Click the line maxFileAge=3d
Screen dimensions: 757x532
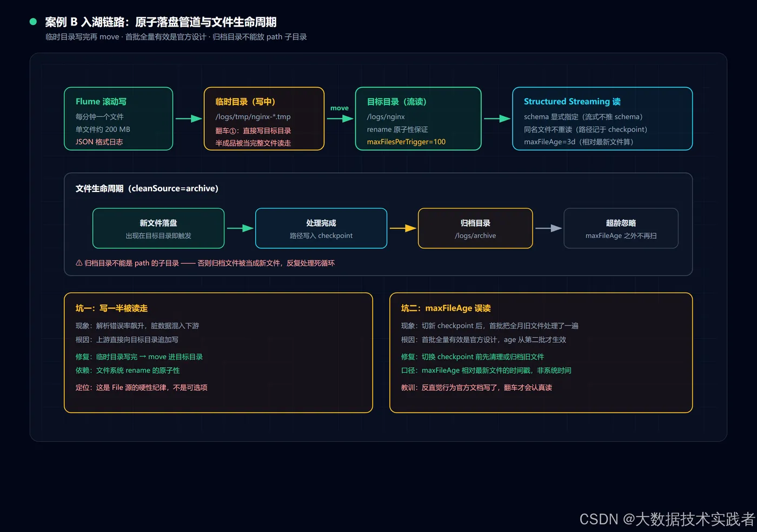point(579,142)
